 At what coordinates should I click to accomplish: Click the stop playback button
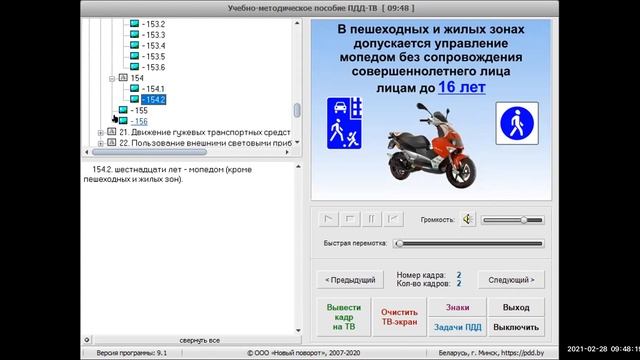click(x=350, y=219)
